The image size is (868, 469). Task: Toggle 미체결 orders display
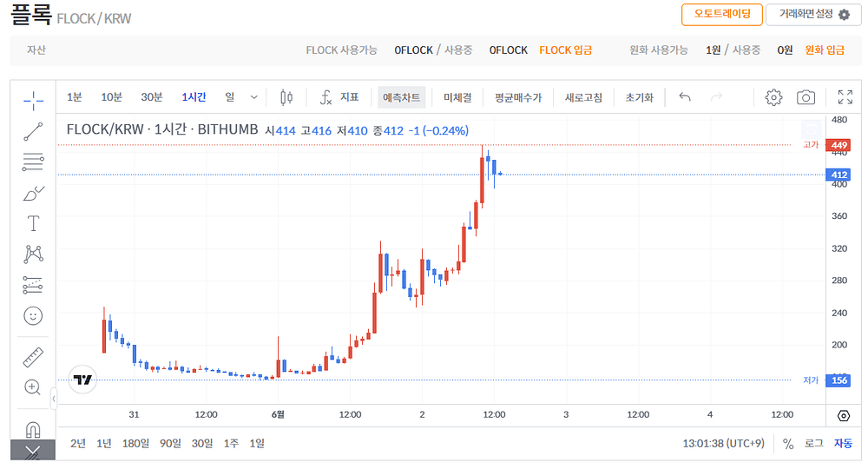(457, 97)
